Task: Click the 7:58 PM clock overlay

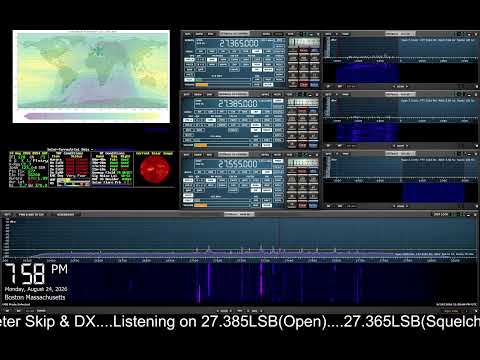Action: point(36,273)
